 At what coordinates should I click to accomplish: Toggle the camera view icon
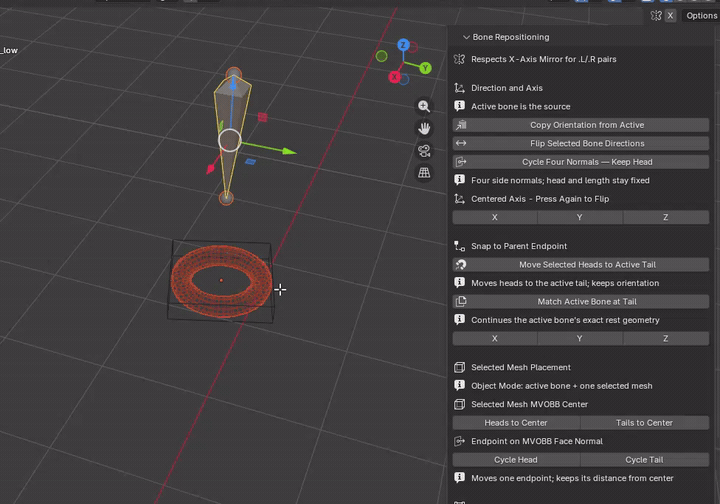424,151
